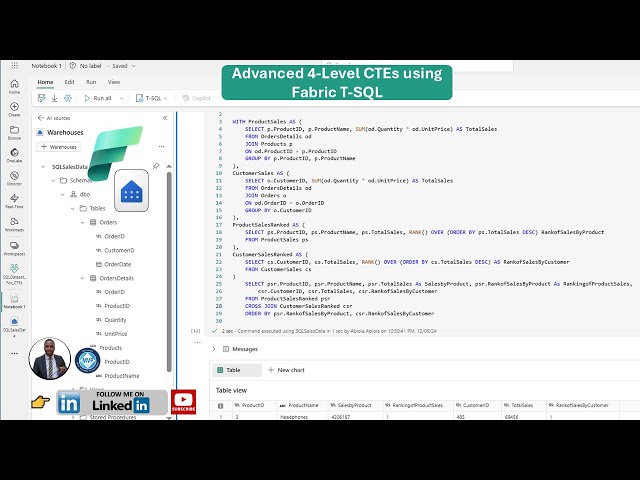The width and height of the screenshot is (640, 480).
Task: Click the download toolbar icon
Action: (54, 98)
